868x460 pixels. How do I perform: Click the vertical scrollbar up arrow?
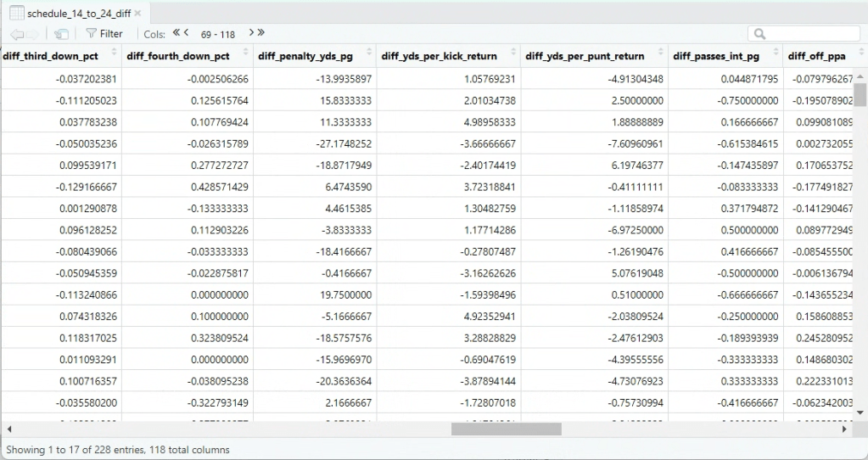point(860,75)
